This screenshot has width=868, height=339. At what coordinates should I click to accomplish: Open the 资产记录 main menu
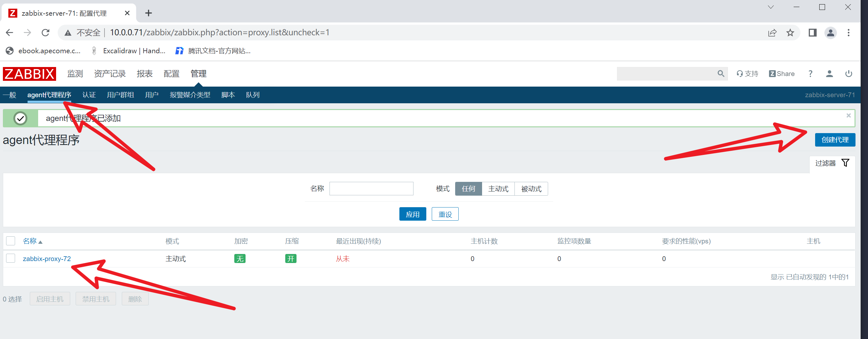110,73
